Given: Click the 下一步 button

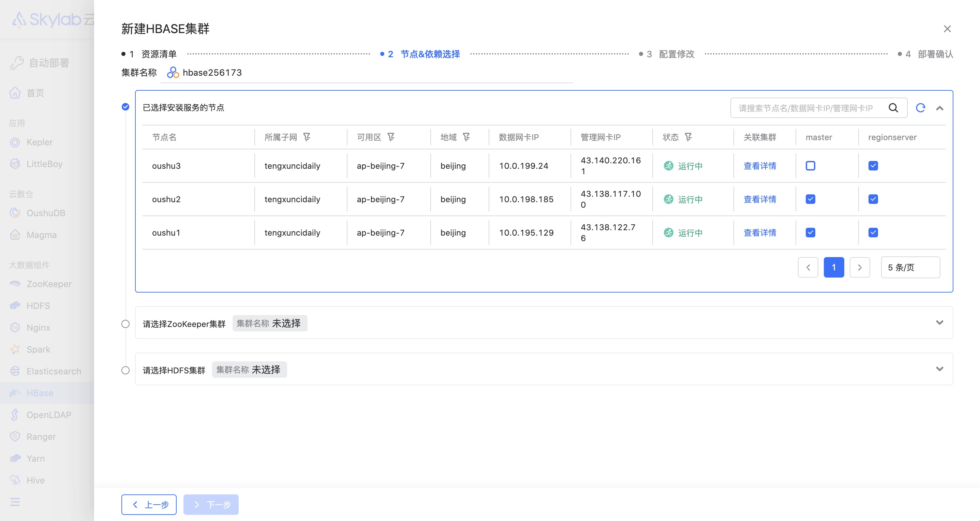Looking at the screenshot, I should [211, 505].
